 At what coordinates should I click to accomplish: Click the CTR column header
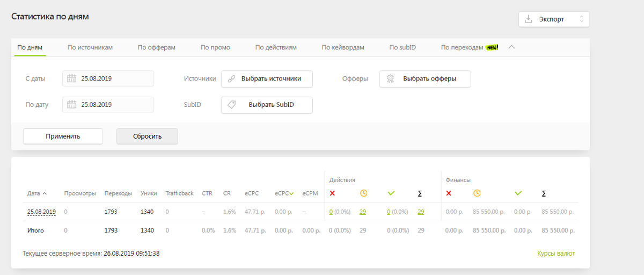coord(207,193)
